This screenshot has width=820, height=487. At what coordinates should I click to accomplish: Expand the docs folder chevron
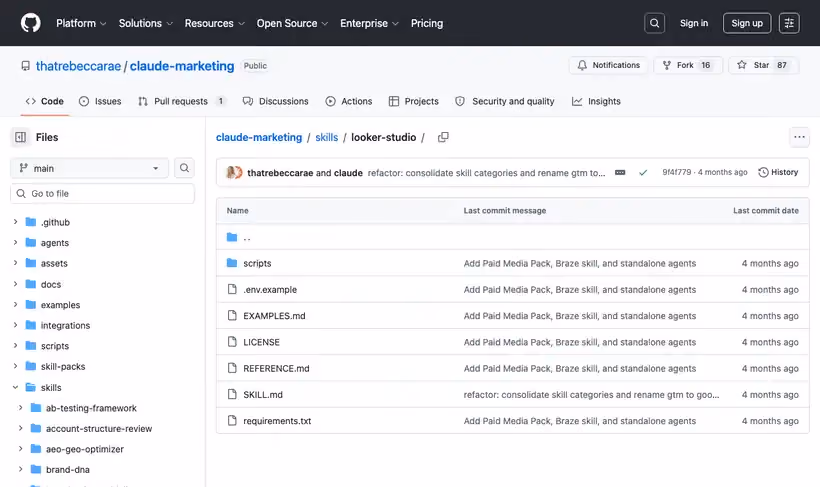15,284
